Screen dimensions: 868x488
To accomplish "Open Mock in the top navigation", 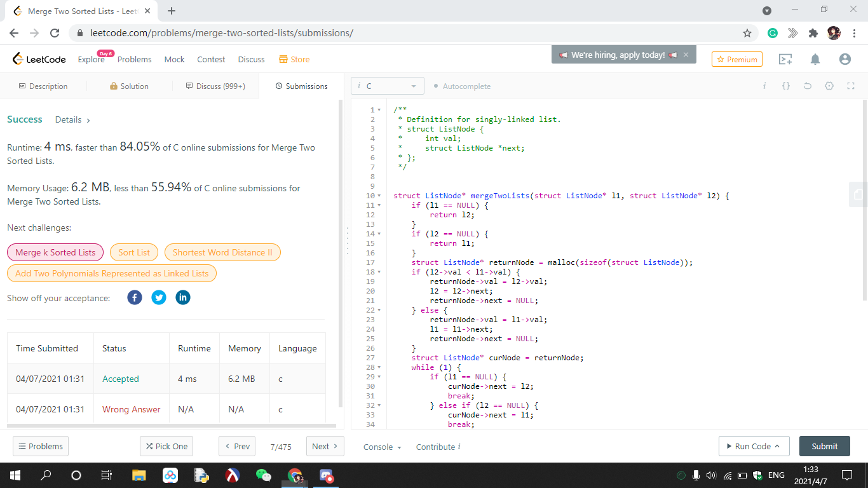I will point(175,59).
